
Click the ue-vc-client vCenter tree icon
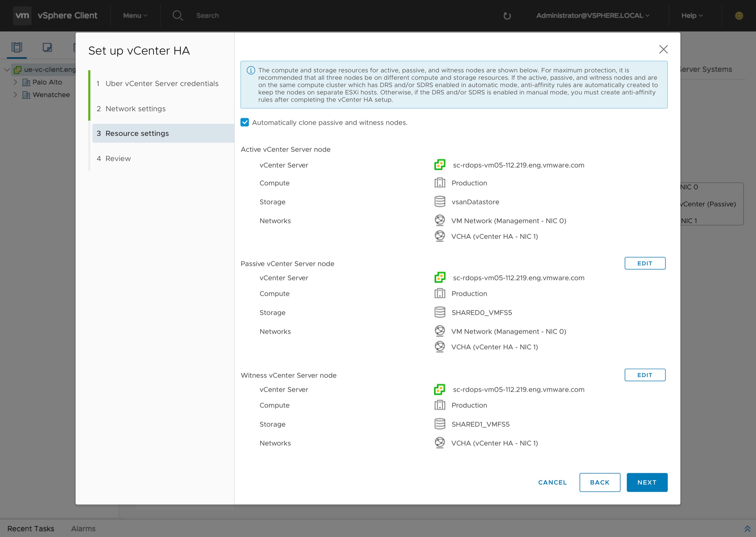[x=17, y=69]
